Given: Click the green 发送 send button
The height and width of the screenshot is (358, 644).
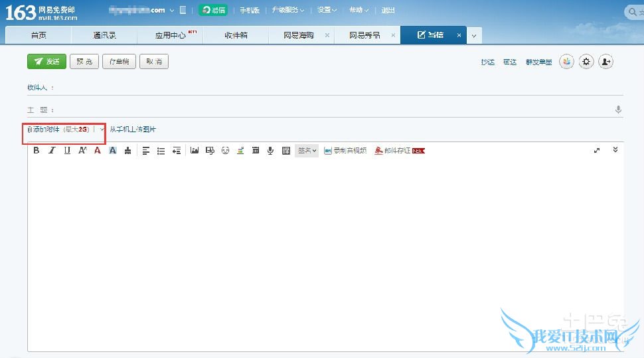Looking at the screenshot, I should (x=47, y=62).
